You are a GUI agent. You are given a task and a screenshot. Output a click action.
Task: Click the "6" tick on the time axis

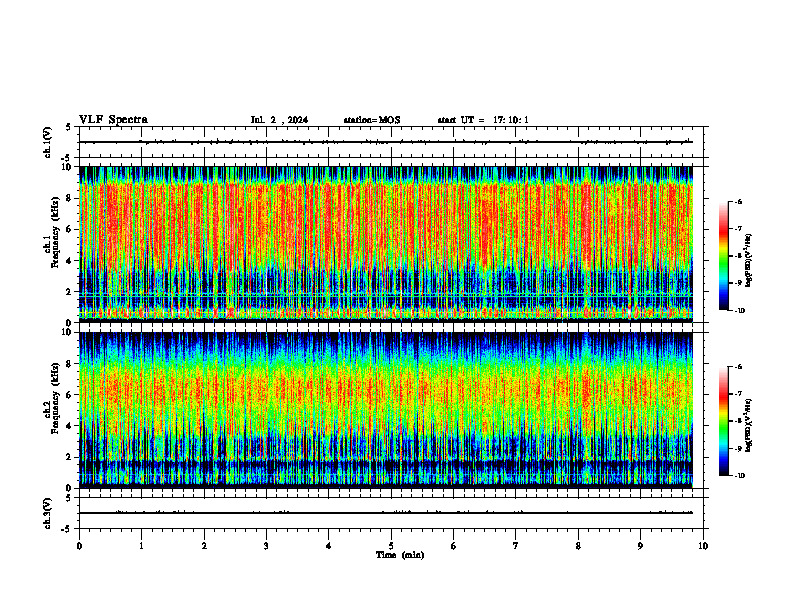pos(454,546)
